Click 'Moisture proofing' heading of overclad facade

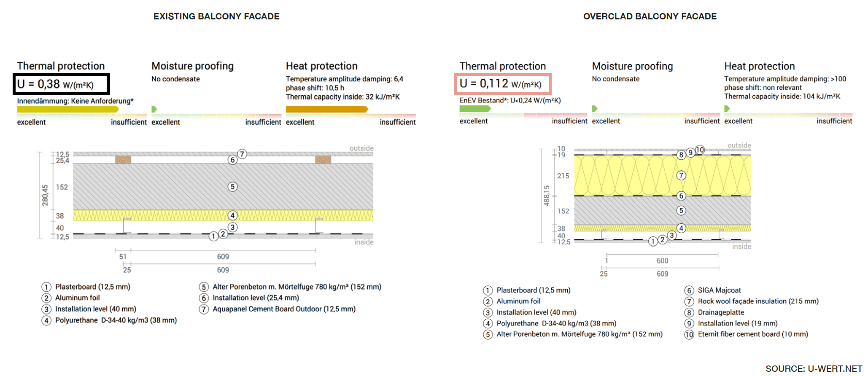(x=632, y=66)
